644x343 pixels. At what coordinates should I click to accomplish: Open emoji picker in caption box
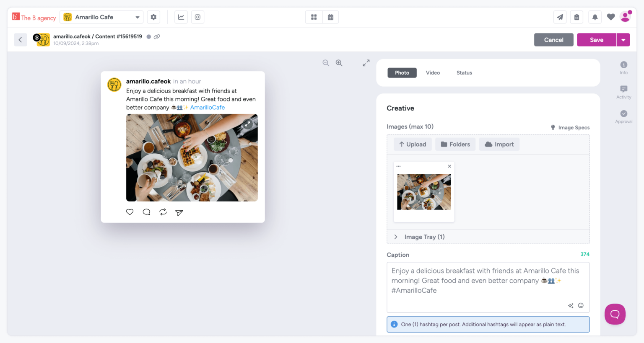[581, 305]
